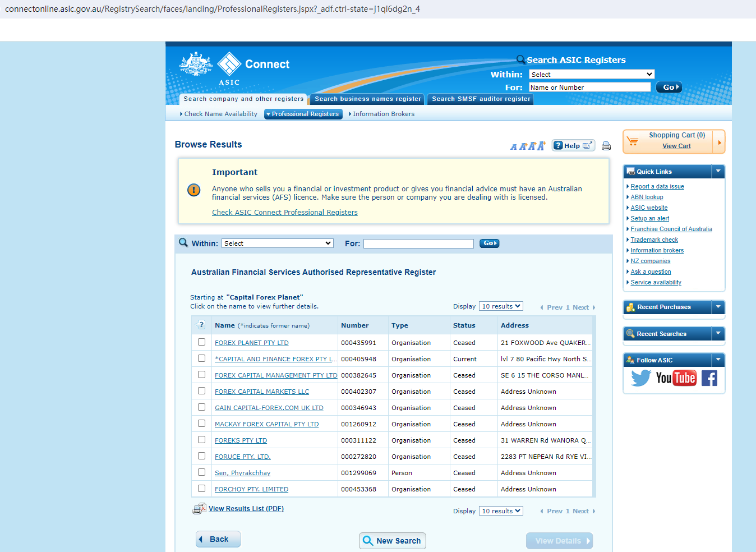
Task: Open View Cart link
Action: point(676,146)
